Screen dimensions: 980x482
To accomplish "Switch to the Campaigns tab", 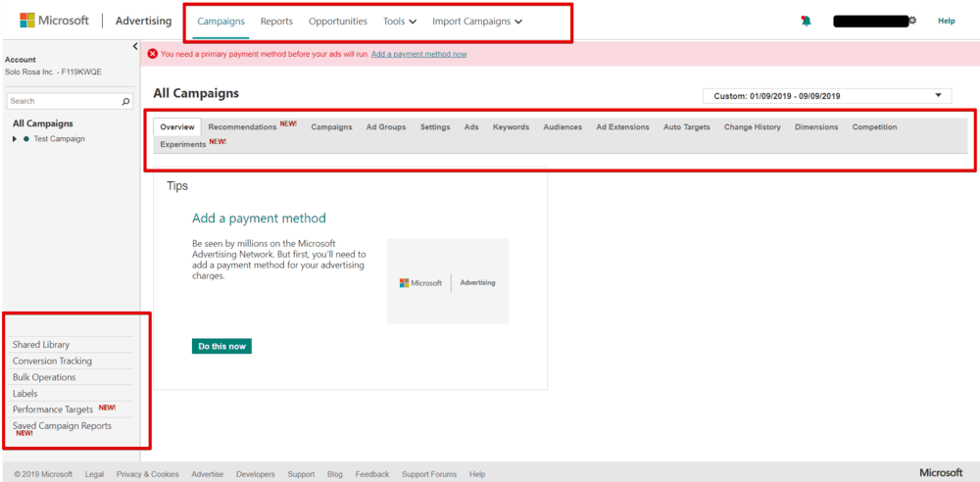I will click(x=331, y=127).
